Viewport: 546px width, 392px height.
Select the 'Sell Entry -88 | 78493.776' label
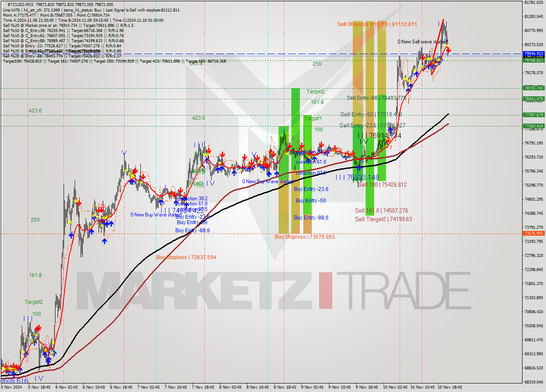tap(378, 98)
